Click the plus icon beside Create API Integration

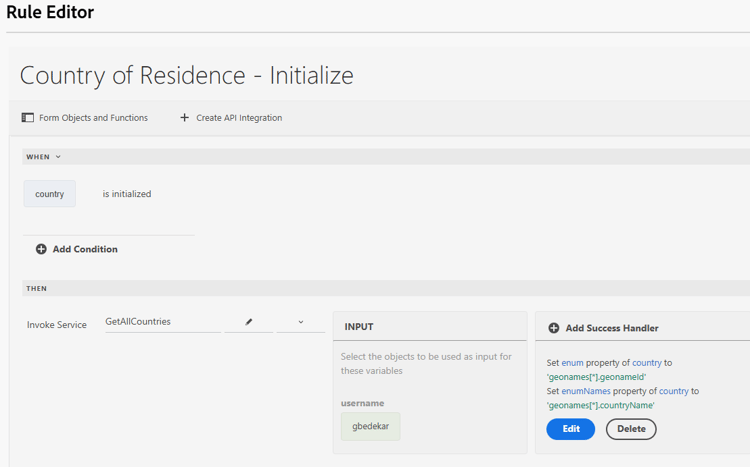pos(184,118)
